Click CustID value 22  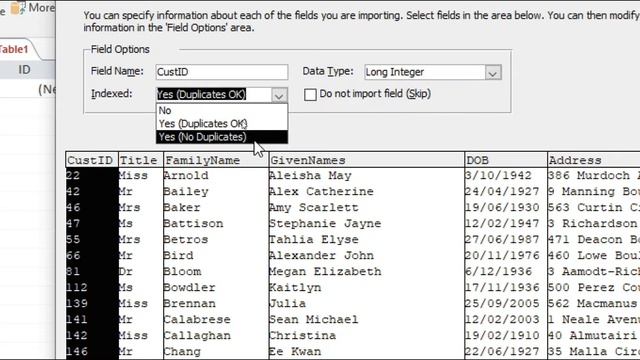coord(73,176)
